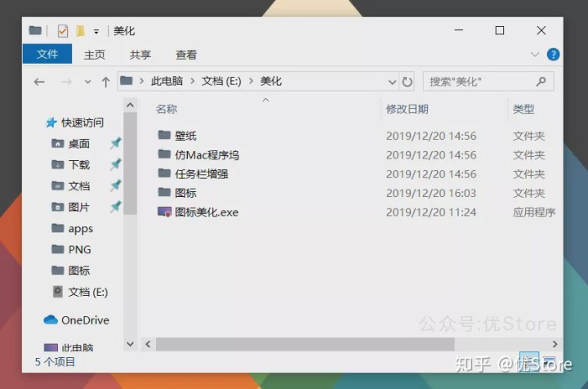Click the 2019/12/20 16:03 date cell

pos(431,193)
